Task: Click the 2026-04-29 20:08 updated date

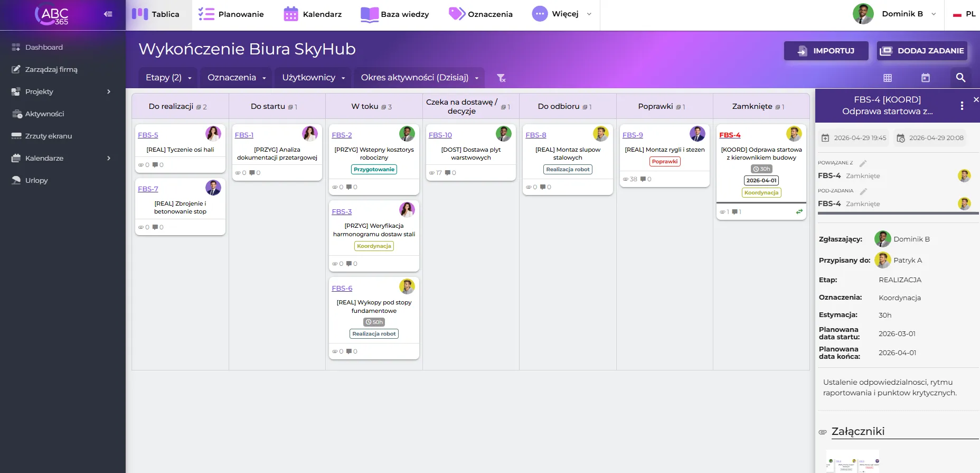Action: pyautogui.click(x=930, y=138)
